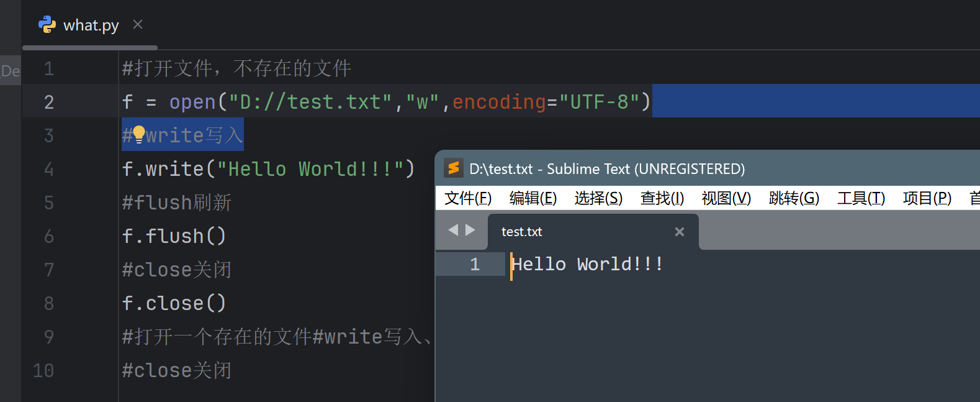Close the what.py editor tab
The width and height of the screenshot is (980, 402).
click(x=138, y=24)
